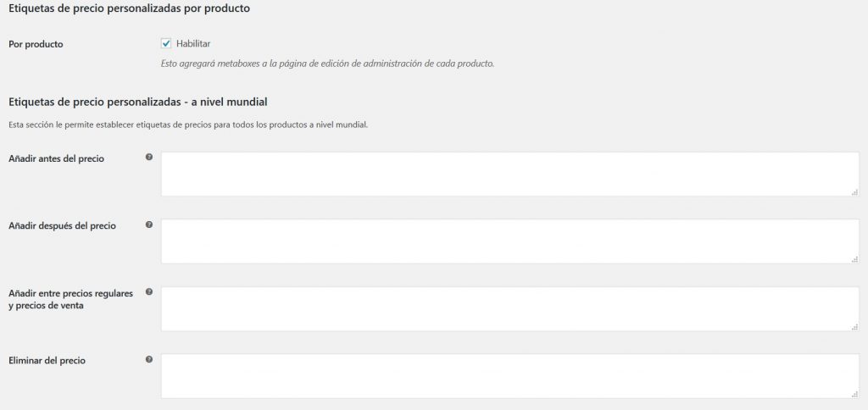The height and width of the screenshot is (410, 868).
Task: Focus the Añadir antes del precio text area
Action: coord(509,175)
